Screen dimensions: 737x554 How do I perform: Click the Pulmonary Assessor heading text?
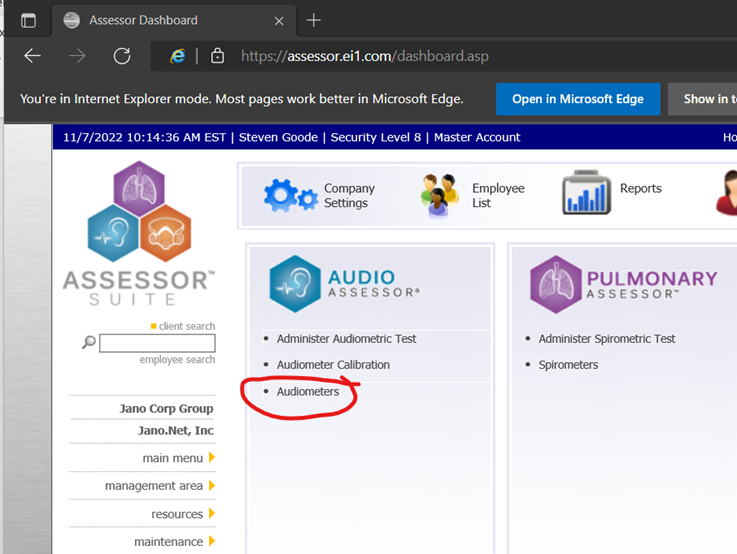(652, 285)
